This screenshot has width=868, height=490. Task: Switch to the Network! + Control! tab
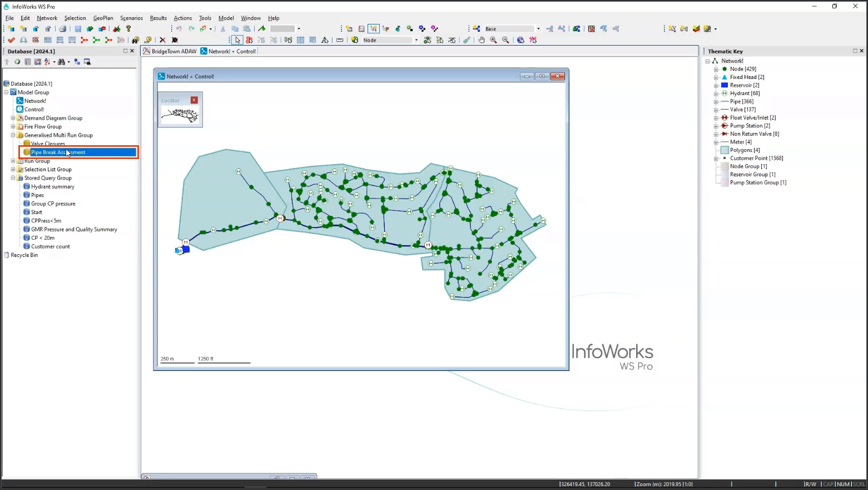tap(228, 51)
